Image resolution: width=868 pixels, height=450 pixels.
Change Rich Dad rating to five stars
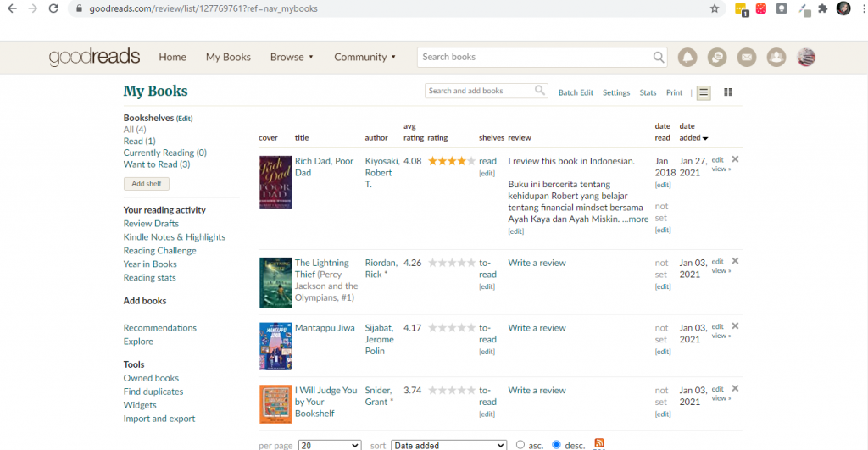pos(470,161)
